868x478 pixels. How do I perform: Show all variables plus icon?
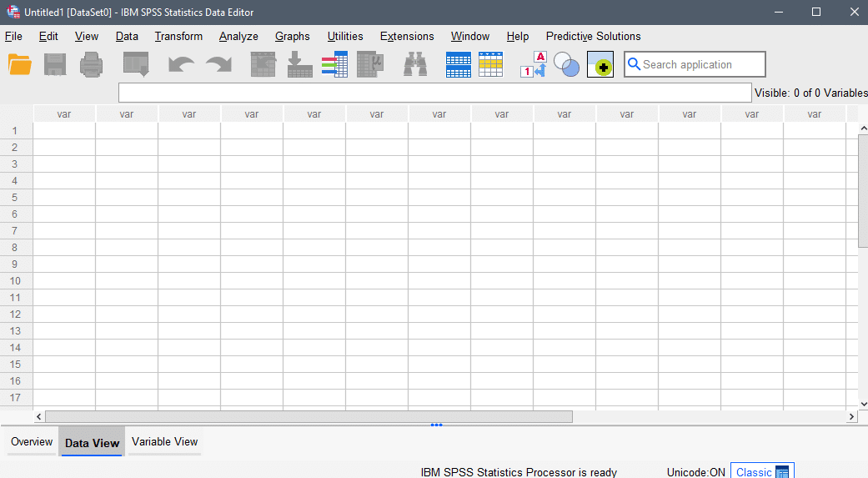[x=600, y=64]
